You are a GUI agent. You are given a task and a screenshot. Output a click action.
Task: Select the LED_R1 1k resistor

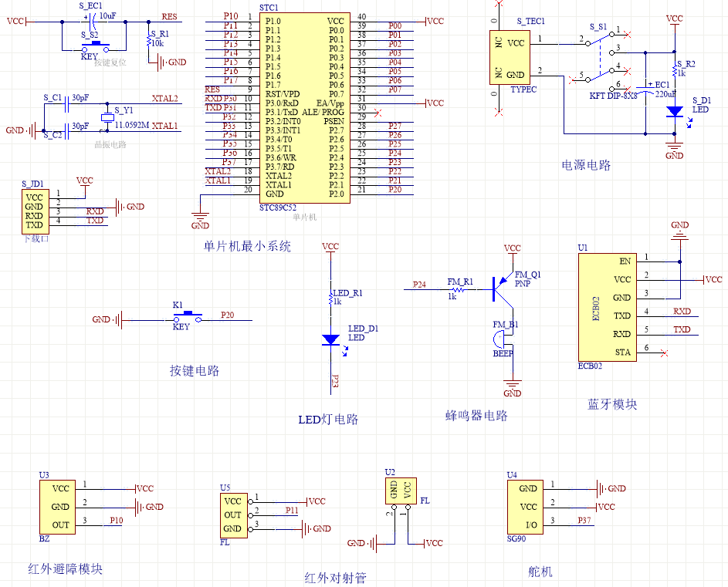[330, 297]
